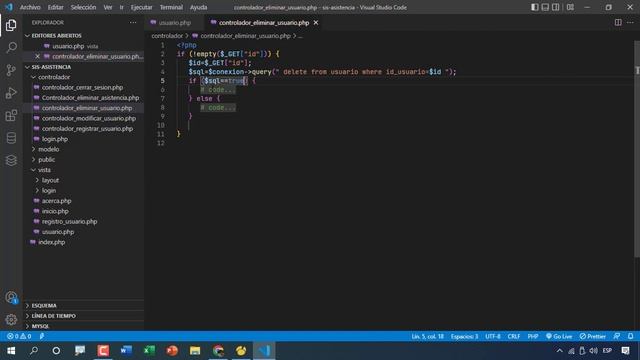
Task: Open the Editar menu
Action: pos(56,7)
